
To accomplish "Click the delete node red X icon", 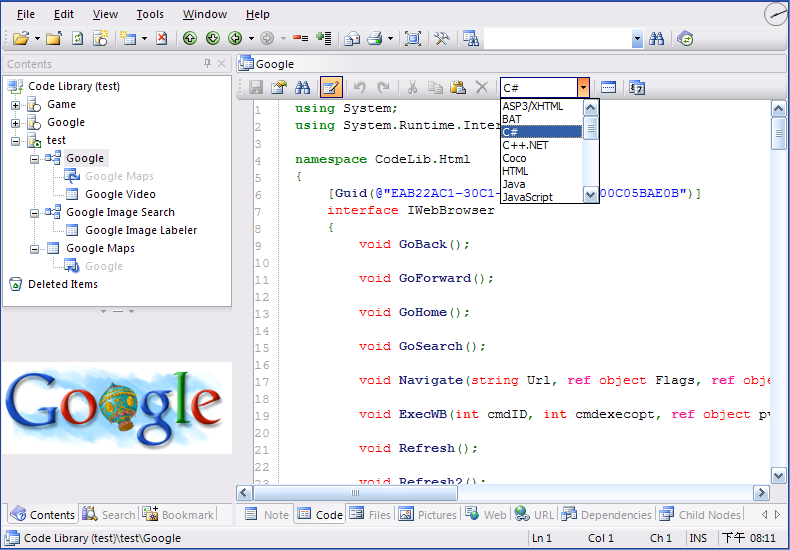I will click(x=162, y=38).
